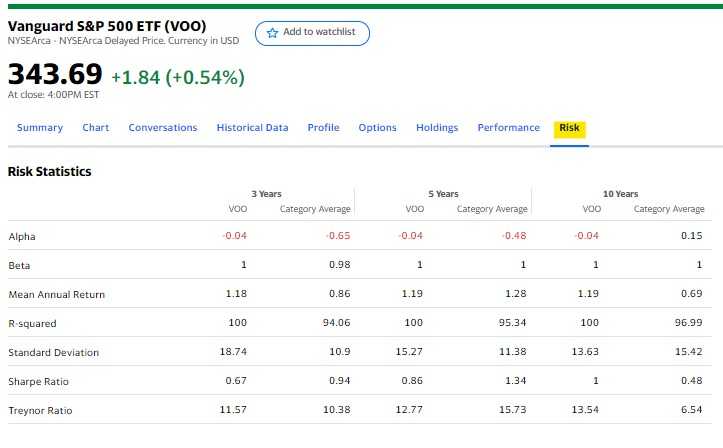
Task: Click the 15.27 Standard Deviation value
Action: (x=409, y=352)
